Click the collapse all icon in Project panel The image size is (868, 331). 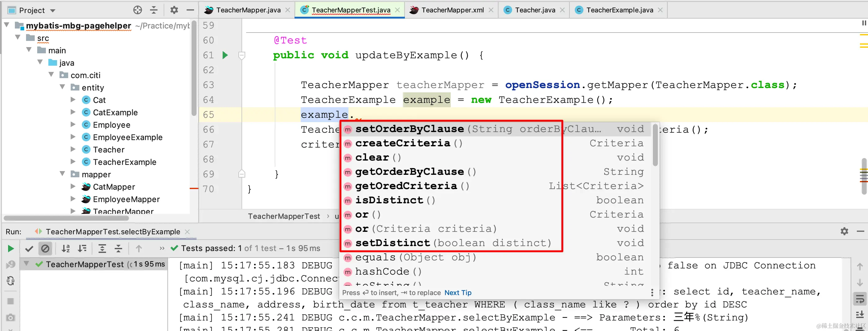click(154, 10)
